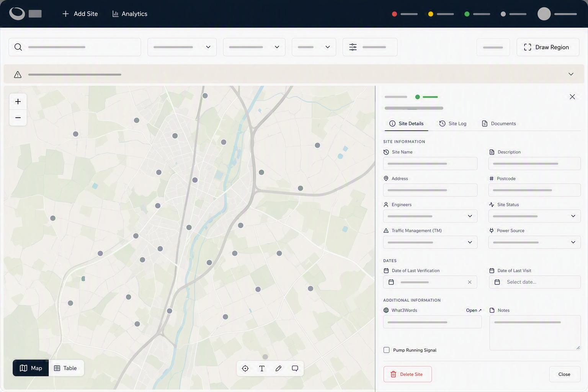This screenshot has height=392, width=588.
Task: Click the What3Words input field
Action: coord(433,322)
